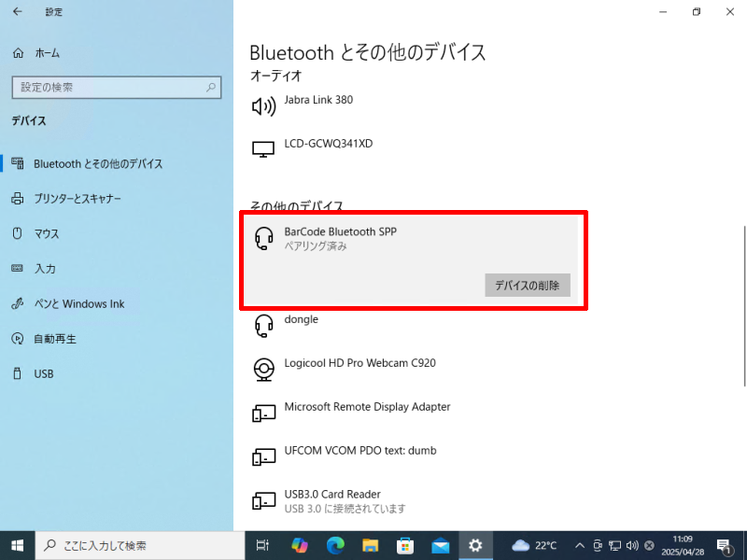Select the Jabra Link 380 device
This screenshot has width=747, height=560.
click(x=318, y=100)
